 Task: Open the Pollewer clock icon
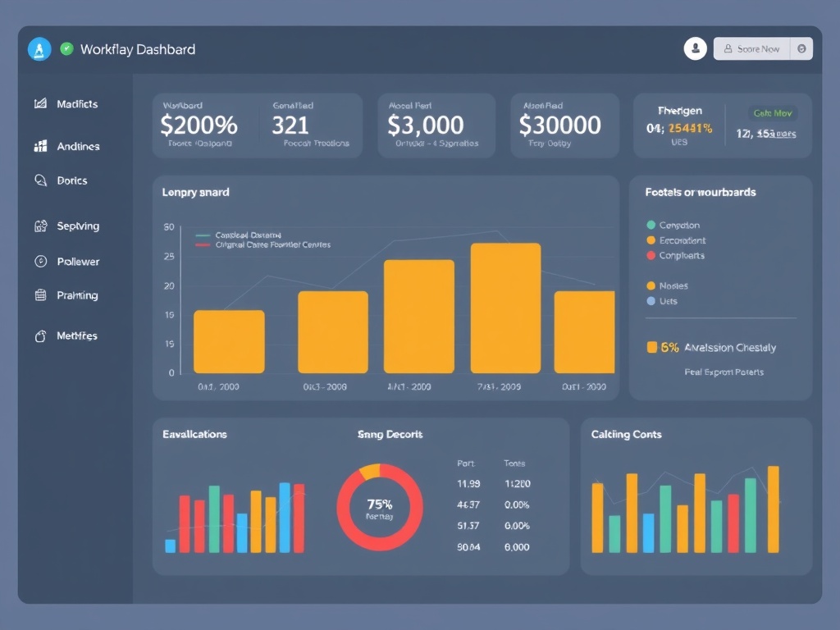point(42,261)
